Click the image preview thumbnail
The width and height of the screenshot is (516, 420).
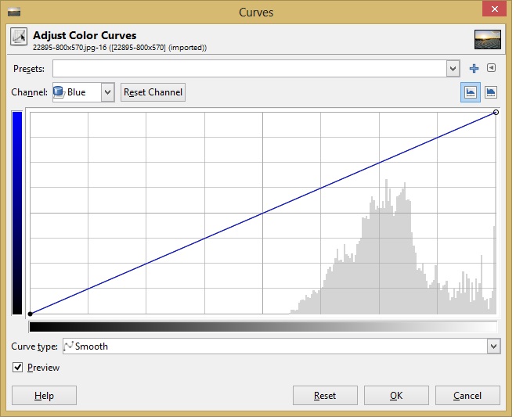pos(487,39)
